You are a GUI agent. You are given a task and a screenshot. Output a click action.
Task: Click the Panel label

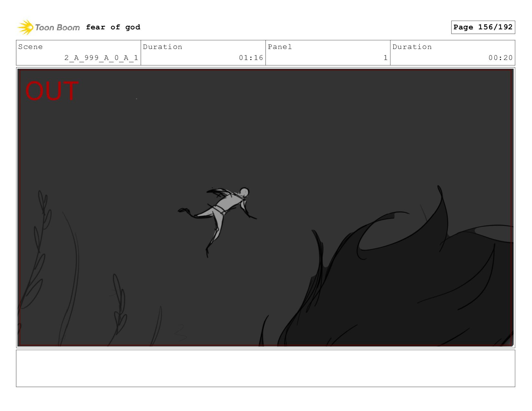pyautogui.click(x=280, y=47)
